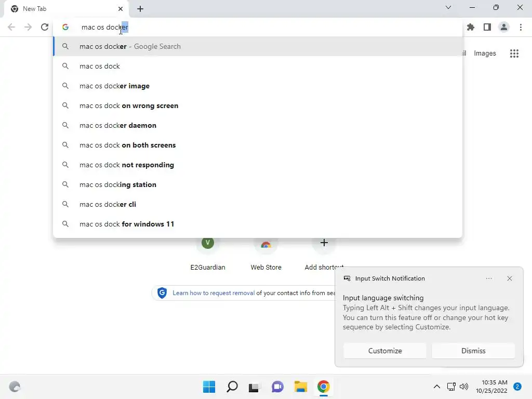Viewport: 532px width, 399px height.
Task: Open the E2Guardian shortcut
Action: coord(208,253)
